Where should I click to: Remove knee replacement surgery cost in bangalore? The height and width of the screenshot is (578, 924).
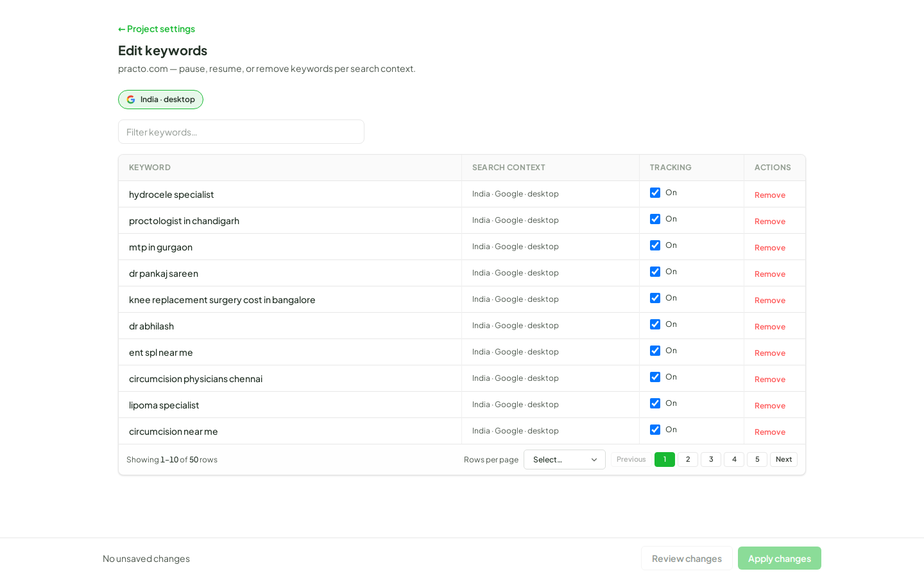[x=770, y=301]
